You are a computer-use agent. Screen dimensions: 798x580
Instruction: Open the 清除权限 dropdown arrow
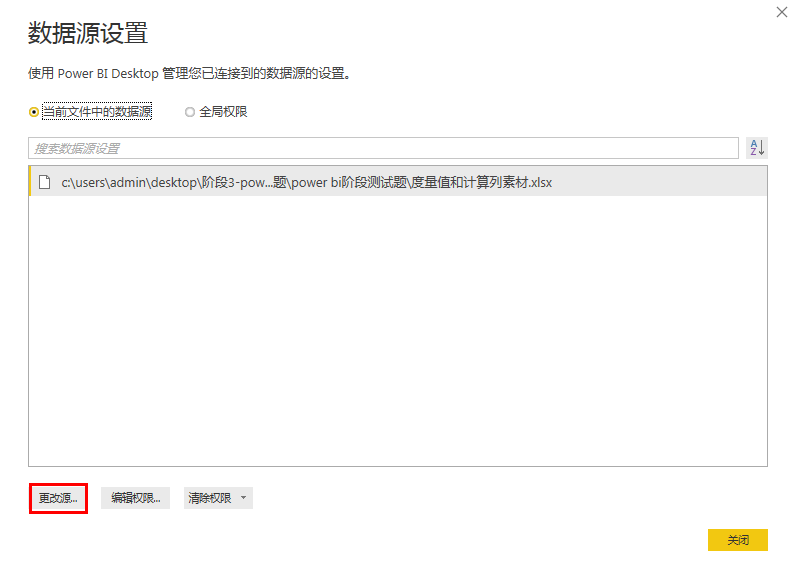coord(244,498)
